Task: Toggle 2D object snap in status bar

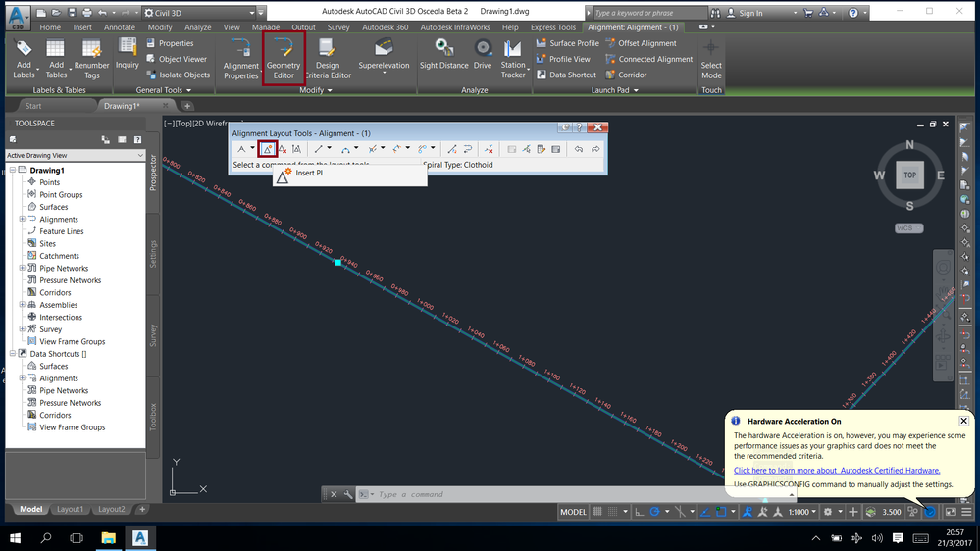Action: pos(721,512)
